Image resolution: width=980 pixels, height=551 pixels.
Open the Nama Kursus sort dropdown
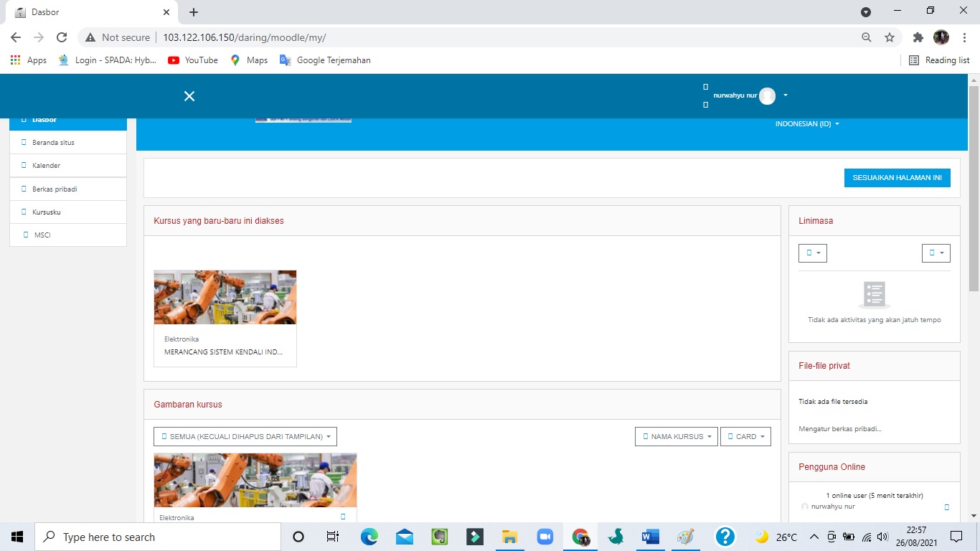pos(676,436)
